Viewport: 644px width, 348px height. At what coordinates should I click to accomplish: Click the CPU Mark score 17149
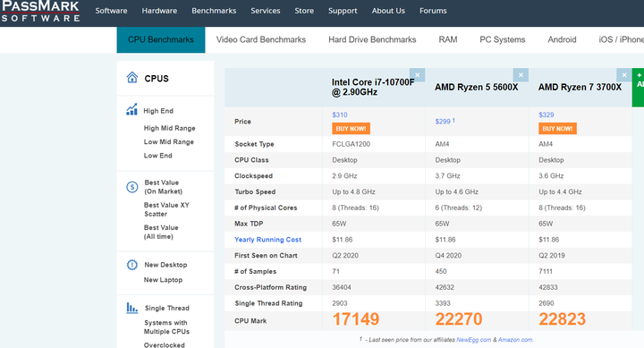click(x=356, y=319)
